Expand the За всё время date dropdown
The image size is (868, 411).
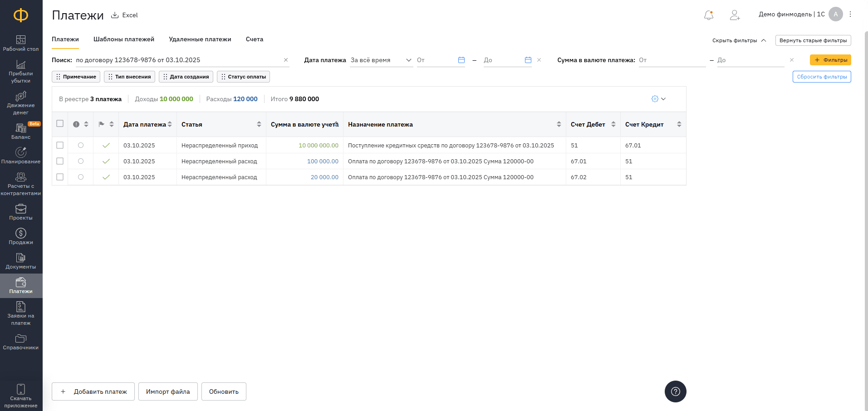coord(381,60)
